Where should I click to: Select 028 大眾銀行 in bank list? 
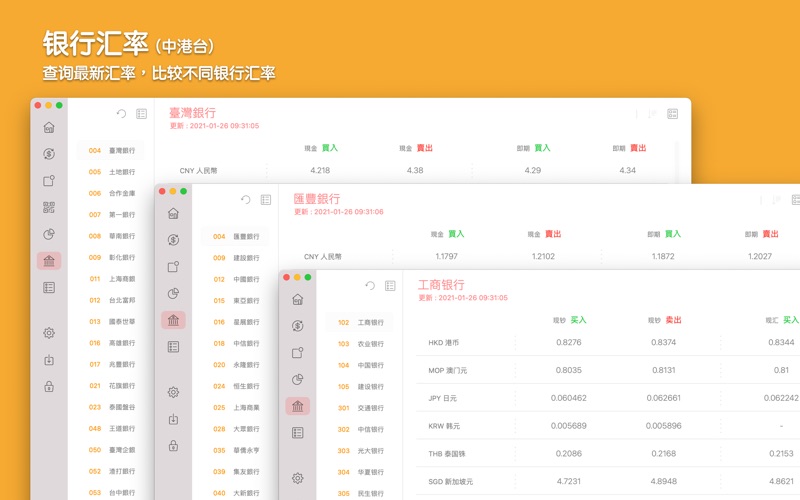[236, 429]
